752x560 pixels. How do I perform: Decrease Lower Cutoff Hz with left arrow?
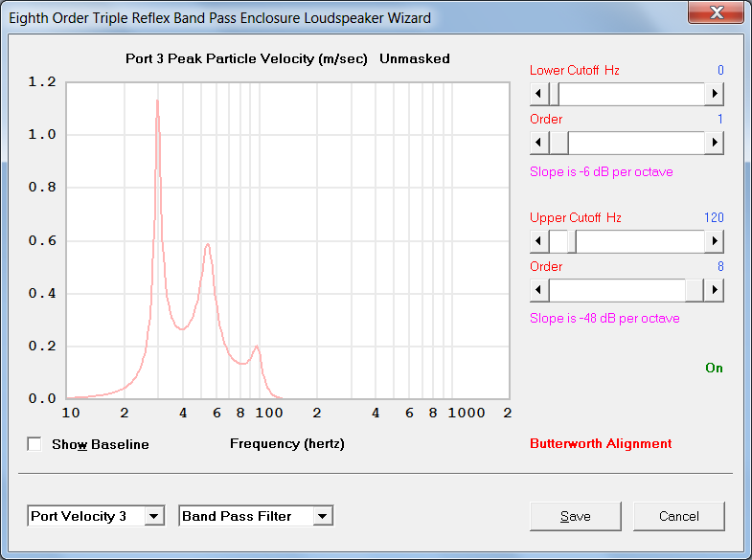(x=539, y=94)
